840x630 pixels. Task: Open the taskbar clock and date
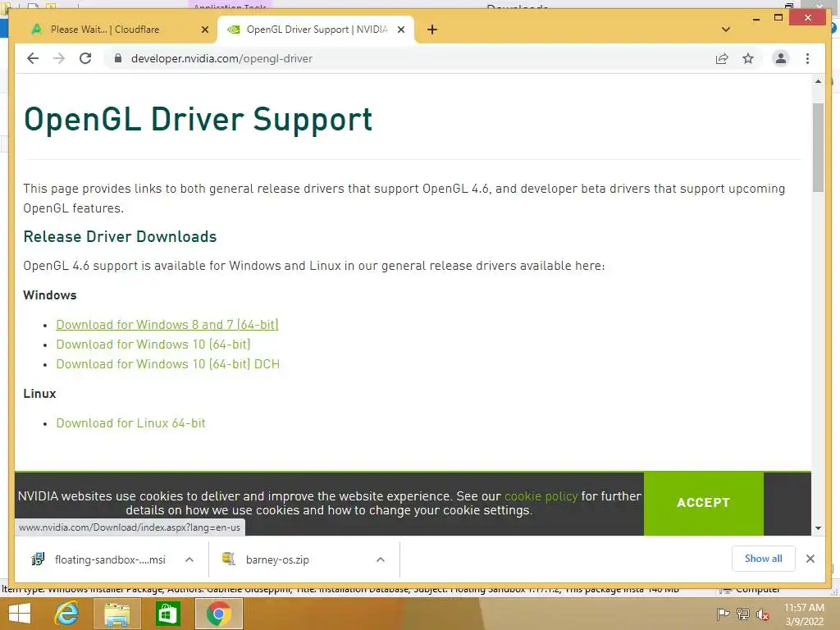tap(804, 614)
